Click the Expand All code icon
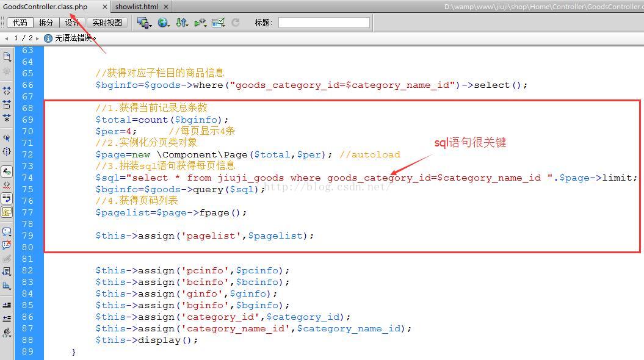This screenshot has width=644, height=360. click(7, 118)
